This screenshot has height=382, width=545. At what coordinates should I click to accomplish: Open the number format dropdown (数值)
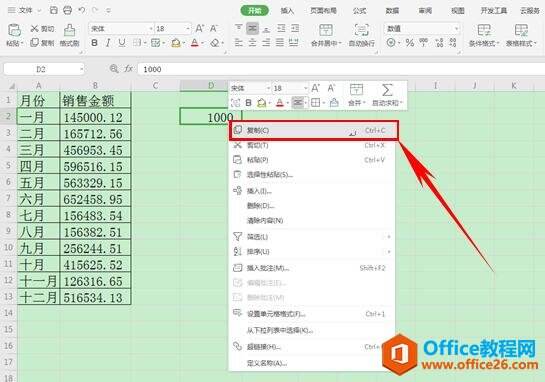(x=456, y=29)
